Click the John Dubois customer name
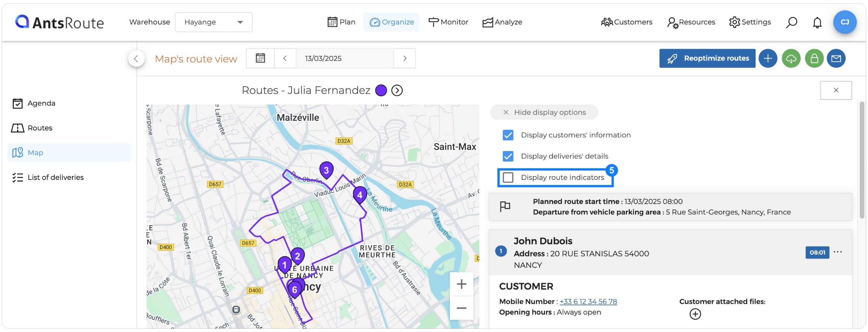The width and height of the screenshot is (868, 332). point(543,241)
